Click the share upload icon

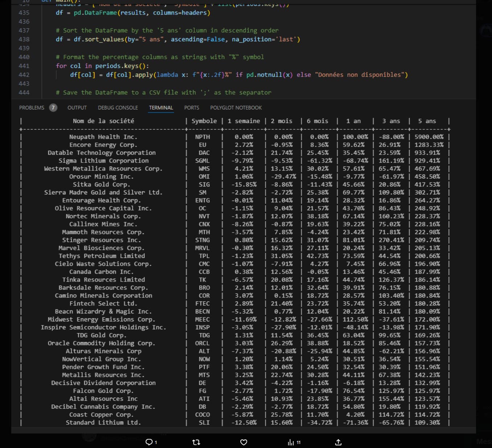(x=338, y=442)
